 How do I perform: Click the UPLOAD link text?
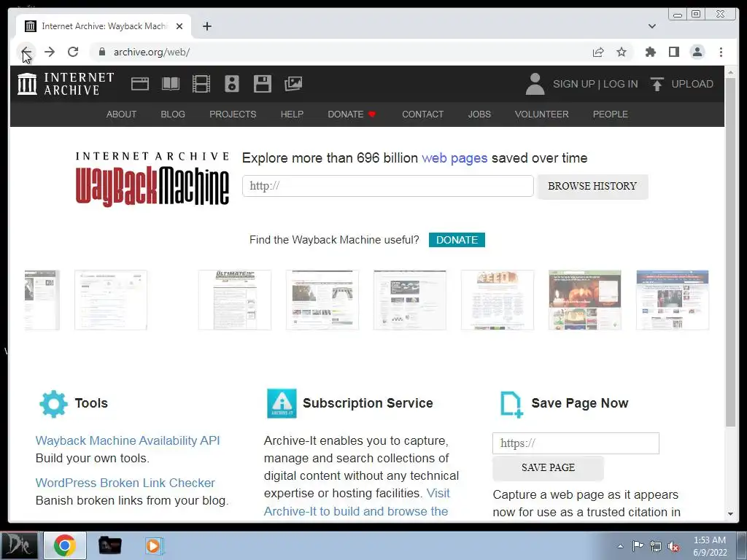point(692,84)
